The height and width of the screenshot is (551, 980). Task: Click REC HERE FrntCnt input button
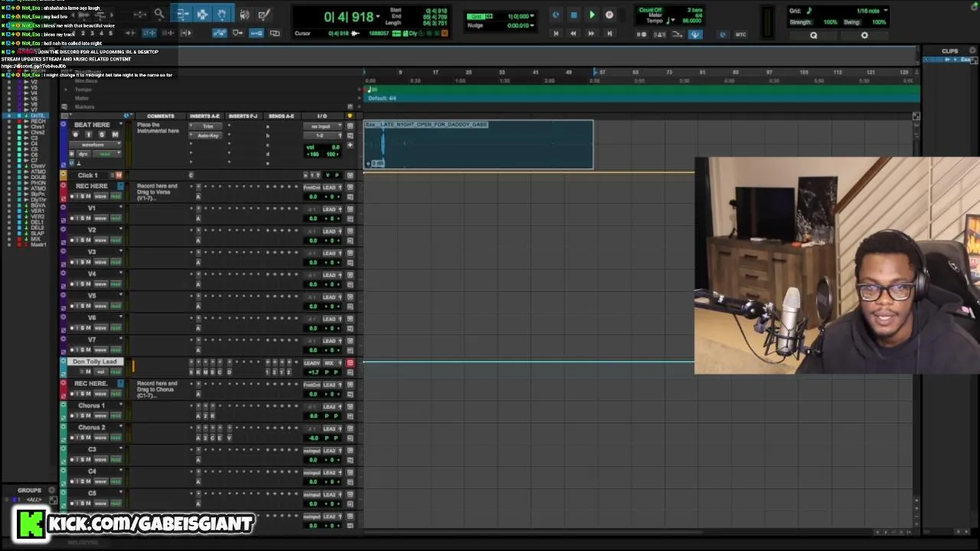coord(312,187)
